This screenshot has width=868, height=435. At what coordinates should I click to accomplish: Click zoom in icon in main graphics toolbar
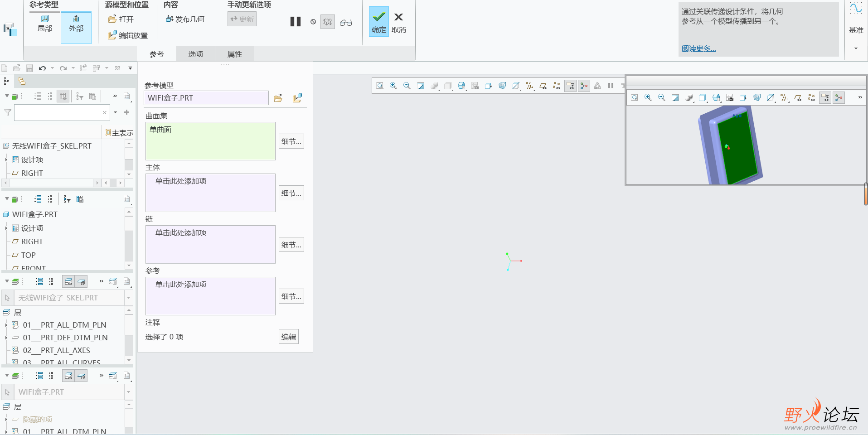pyautogui.click(x=393, y=86)
